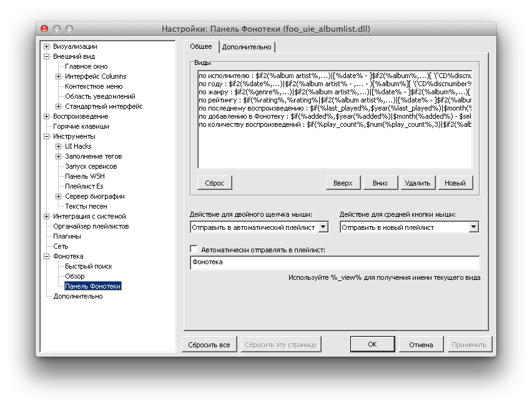Expand the Сервер биографии node
This screenshot has height=406, width=532.
[58, 196]
